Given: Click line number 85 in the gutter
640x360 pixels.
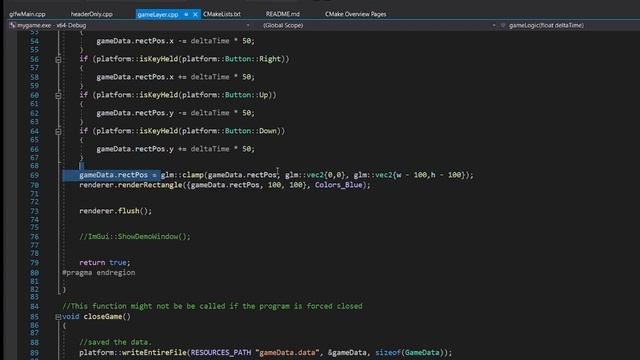Looking at the screenshot, I should click(34, 317).
